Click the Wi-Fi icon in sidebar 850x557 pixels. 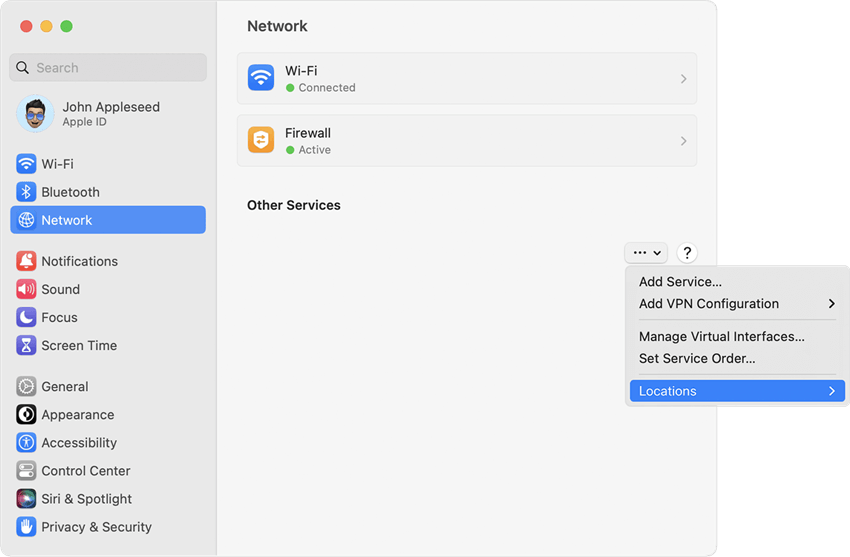click(26, 164)
